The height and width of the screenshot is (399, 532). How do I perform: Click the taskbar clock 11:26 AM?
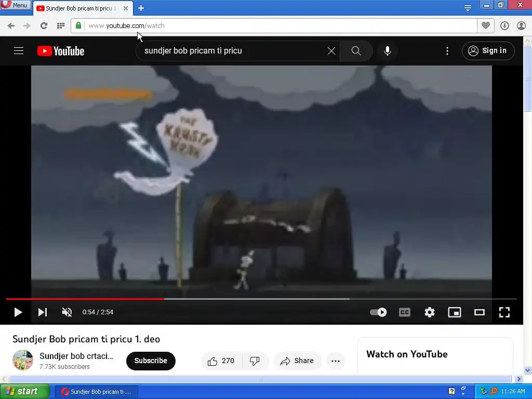[513, 392]
